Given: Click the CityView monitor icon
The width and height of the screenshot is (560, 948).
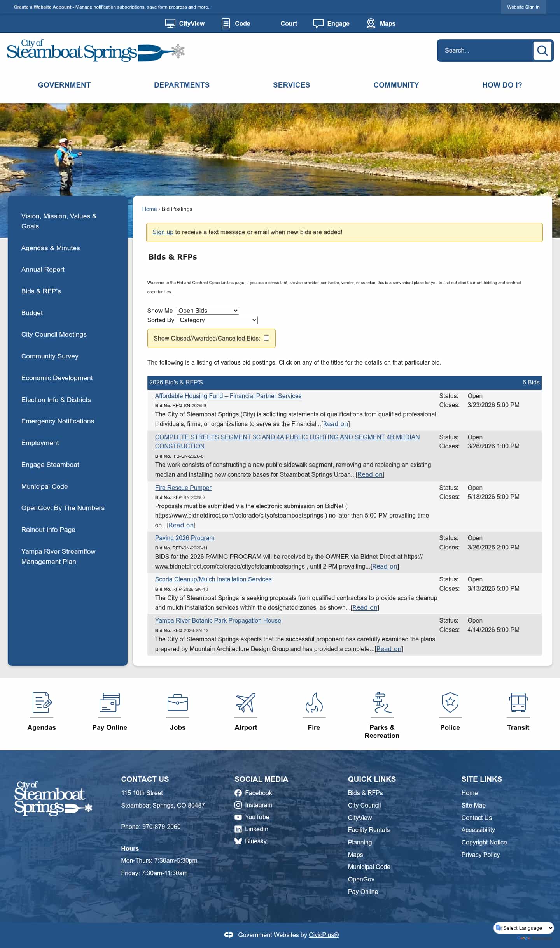Looking at the screenshot, I should click(x=170, y=23).
